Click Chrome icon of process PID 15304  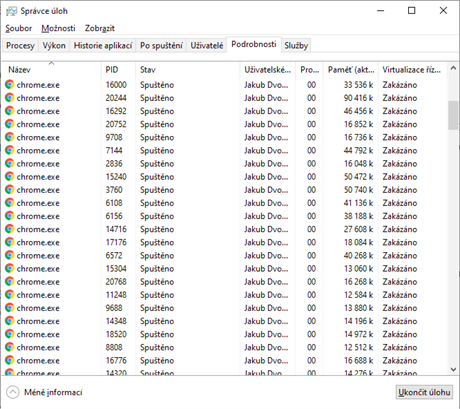click(x=10, y=268)
